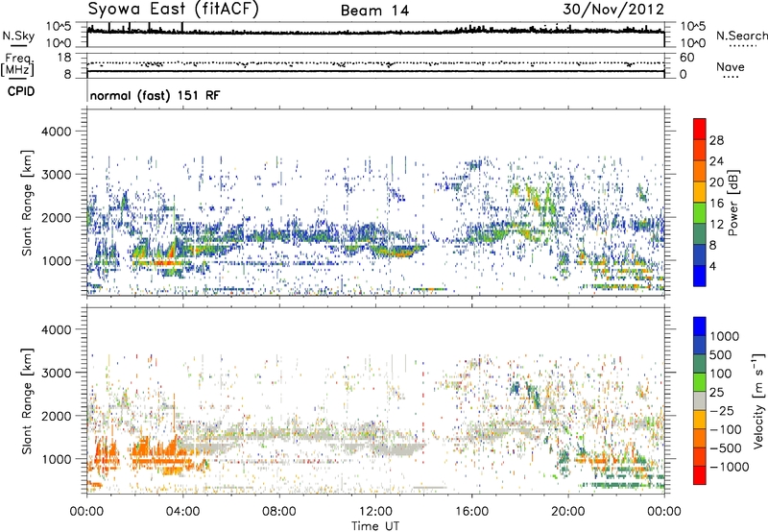The image size is (768, 532).
Task: Pick the bright blue top velocity swatch above 1000
Action: click(x=700, y=326)
